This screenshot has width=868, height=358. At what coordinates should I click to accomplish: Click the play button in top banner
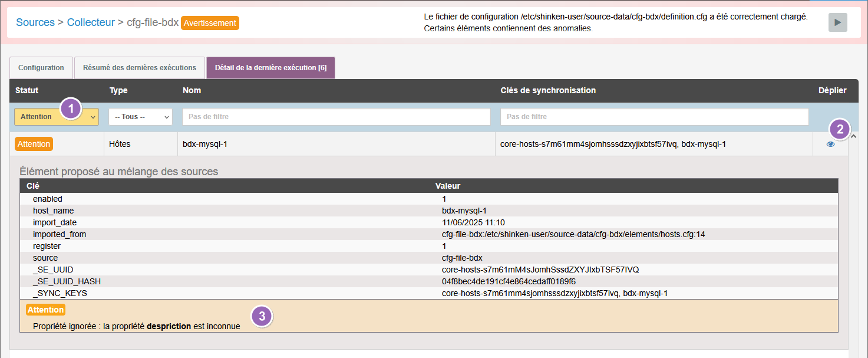(x=837, y=22)
